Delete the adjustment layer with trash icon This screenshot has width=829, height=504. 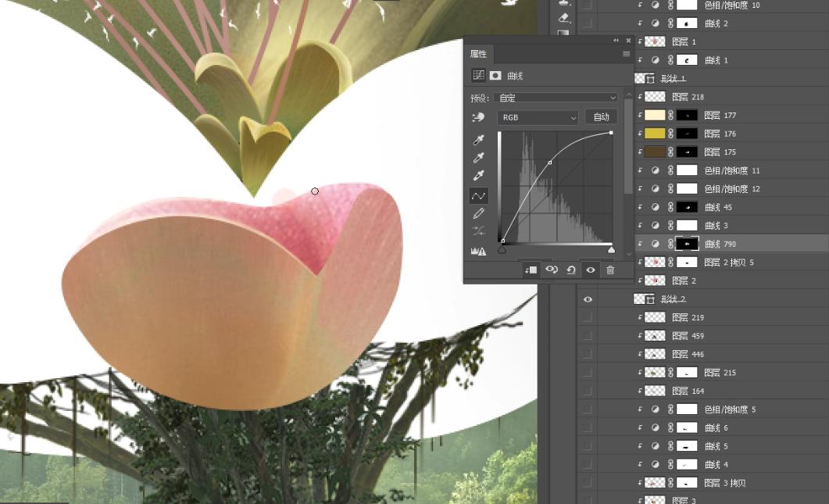pos(610,270)
